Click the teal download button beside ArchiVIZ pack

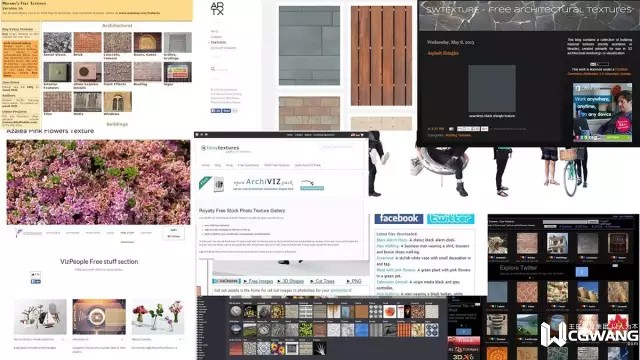[x=312, y=188]
